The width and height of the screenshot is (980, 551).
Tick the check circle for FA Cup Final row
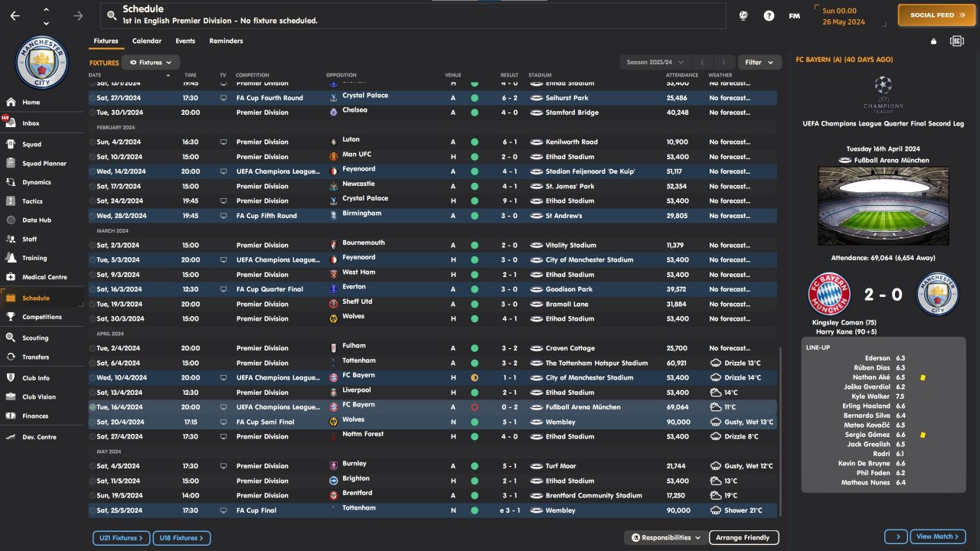click(x=93, y=510)
